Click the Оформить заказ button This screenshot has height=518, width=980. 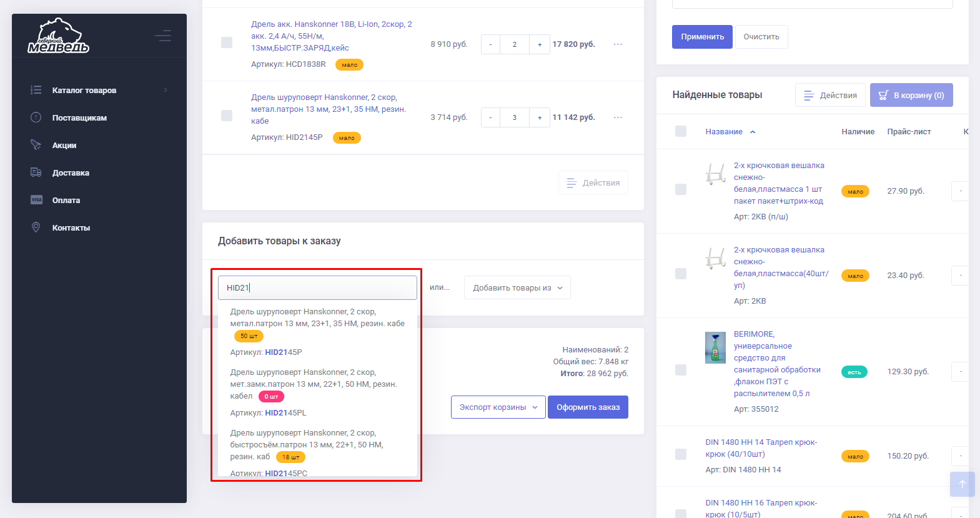pyautogui.click(x=588, y=407)
